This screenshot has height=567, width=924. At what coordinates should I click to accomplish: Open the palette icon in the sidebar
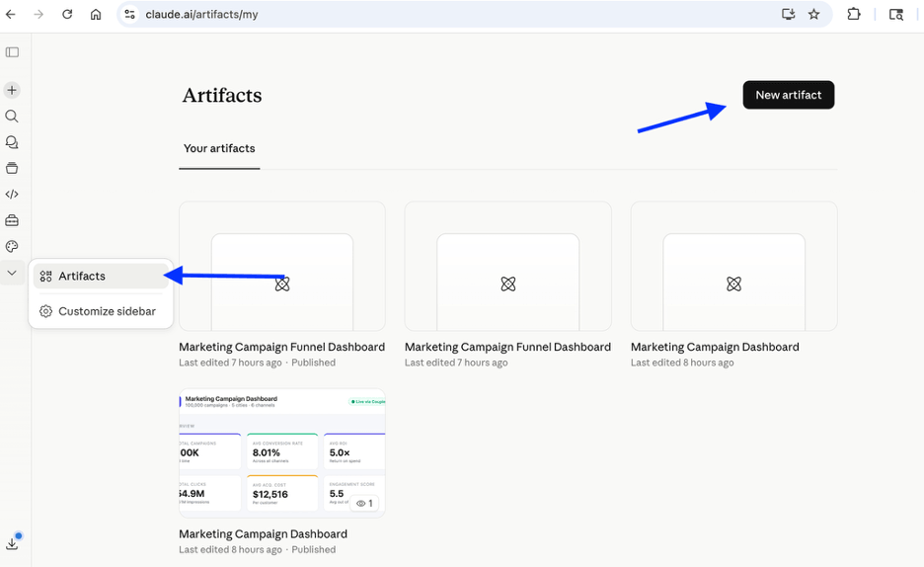(x=12, y=246)
